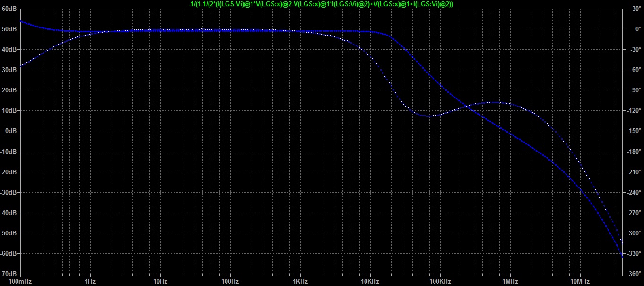Select the -10dB magnitude axis label
Viewport: 644px width, 286px height.
9,152
